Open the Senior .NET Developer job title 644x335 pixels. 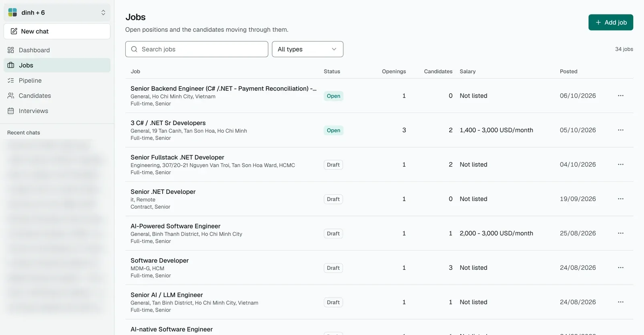163,192
